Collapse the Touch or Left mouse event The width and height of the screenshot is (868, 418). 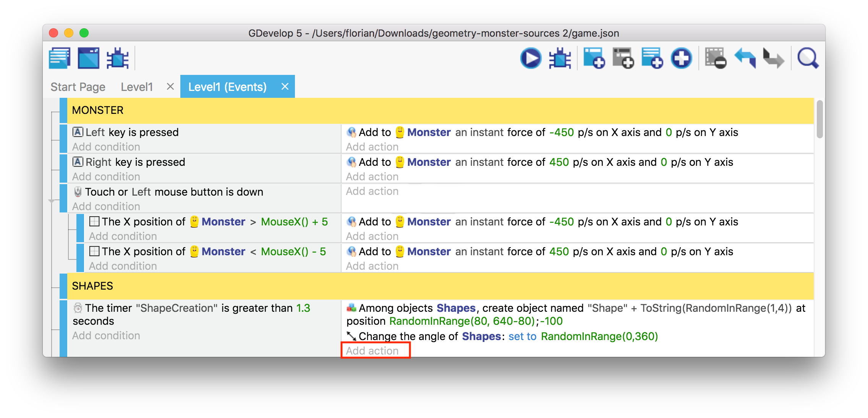52,201
